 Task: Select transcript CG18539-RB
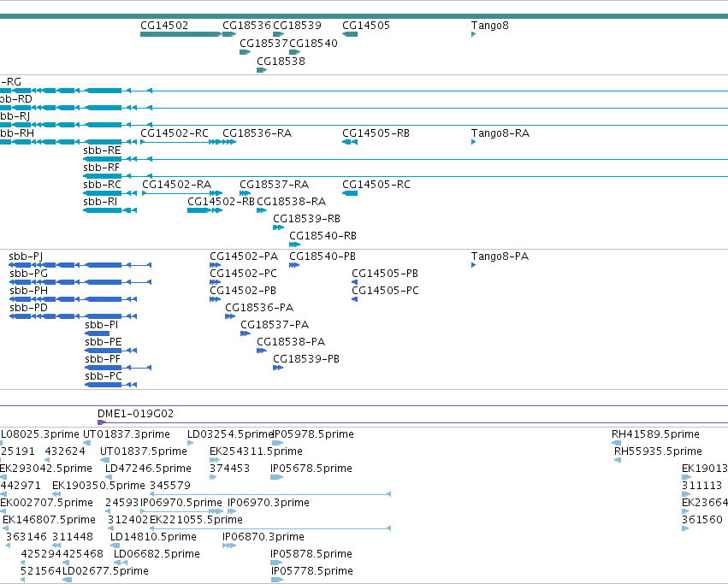pos(279,227)
